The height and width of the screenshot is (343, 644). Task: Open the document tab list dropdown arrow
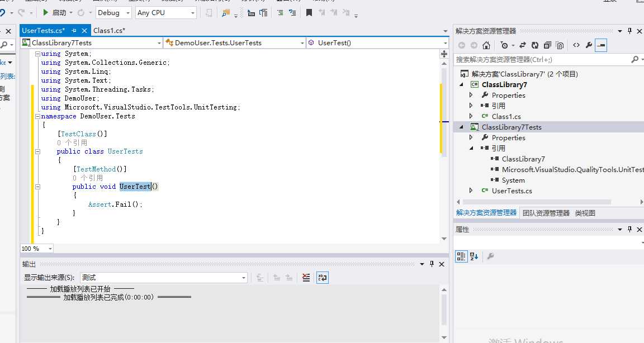(x=445, y=31)
